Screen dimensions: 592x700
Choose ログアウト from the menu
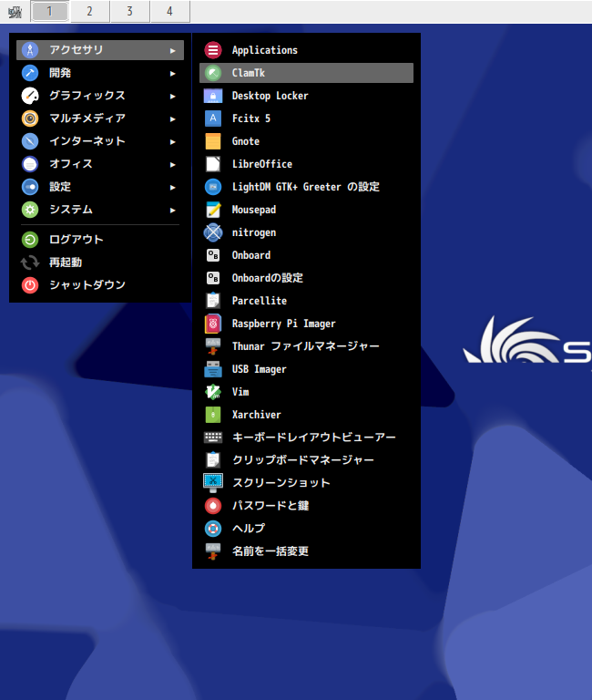(100, 240)
